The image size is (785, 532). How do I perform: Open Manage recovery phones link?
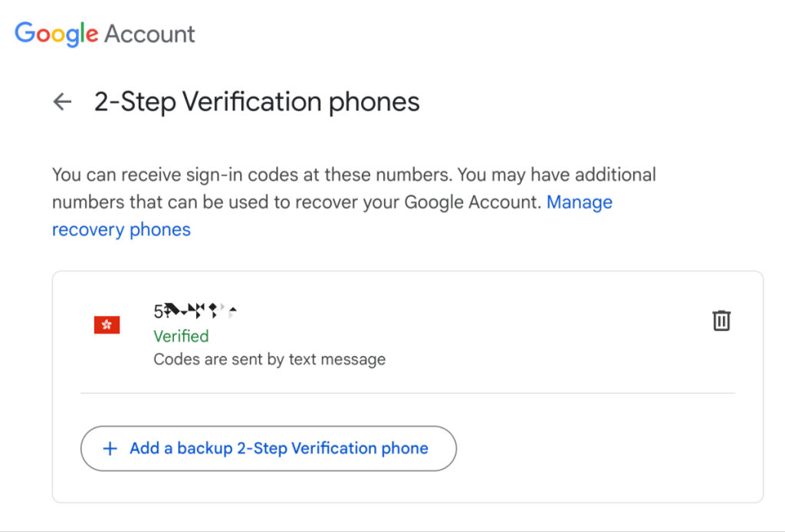tap(332, 215)
